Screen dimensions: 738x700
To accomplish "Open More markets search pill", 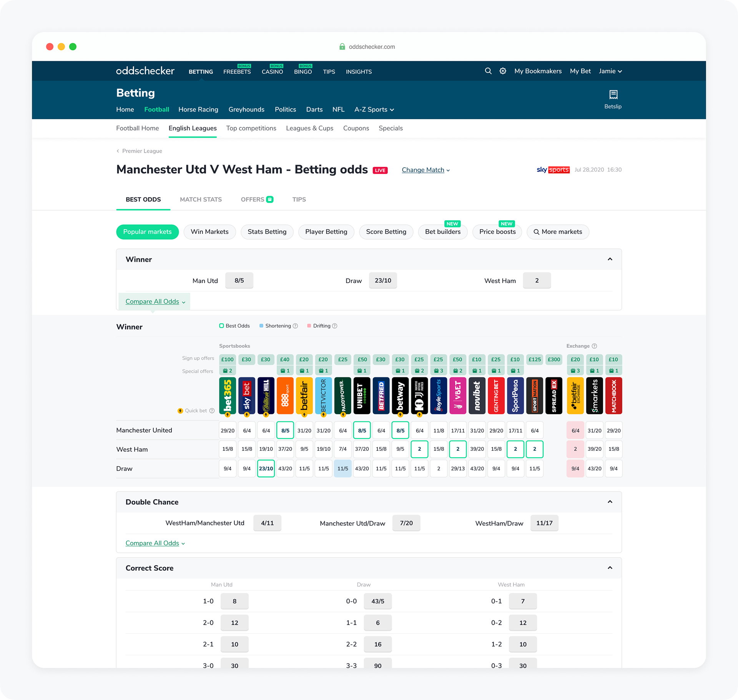I will pyautogui.click(x=558, y=232).
